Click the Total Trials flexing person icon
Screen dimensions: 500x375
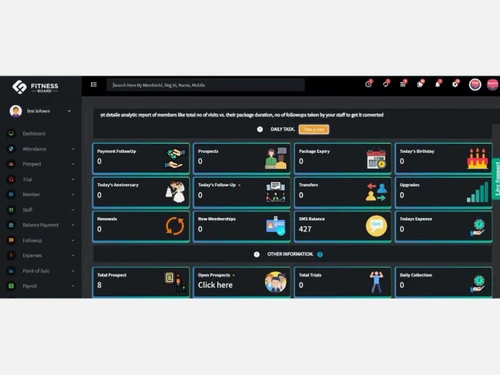tap(376, 282)
